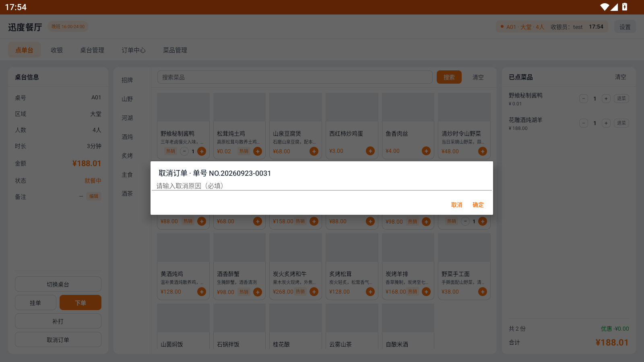Screen dimensions: 644x362
Task: Add 炭烤羊排 with its plus icon
Action: 426,292
